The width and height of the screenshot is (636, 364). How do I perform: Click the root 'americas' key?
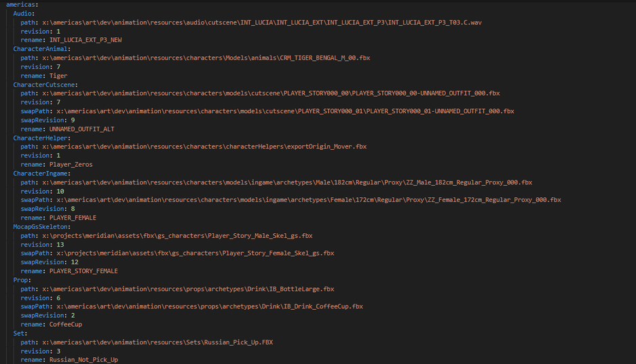(x=21, y=4)
